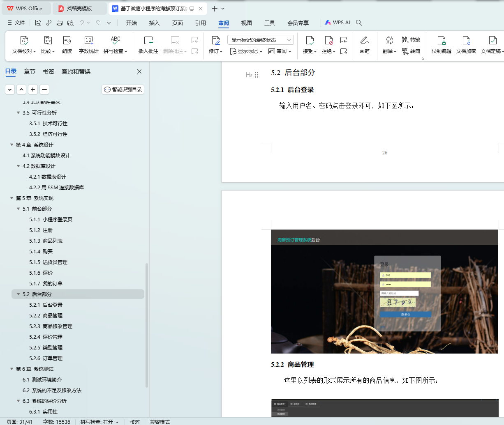
Task: Click the 文档校对 tool
Action: [x=24, y=45]
